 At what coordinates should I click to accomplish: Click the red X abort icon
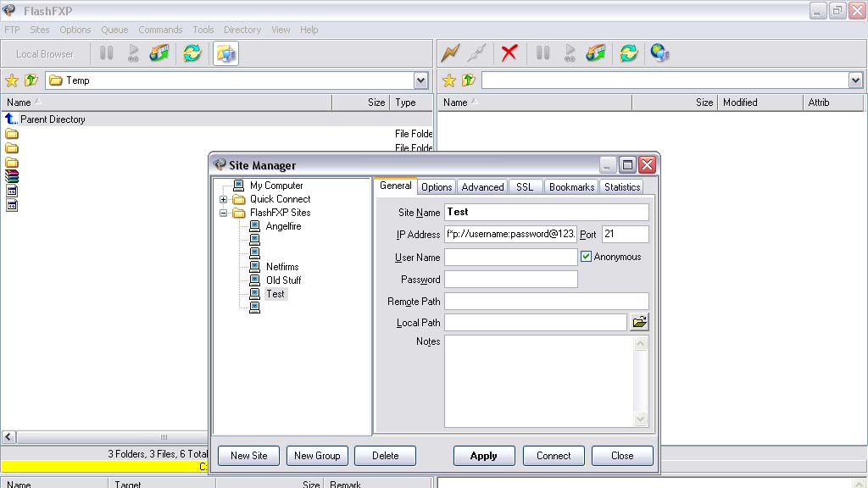click(x=509, y=53)
